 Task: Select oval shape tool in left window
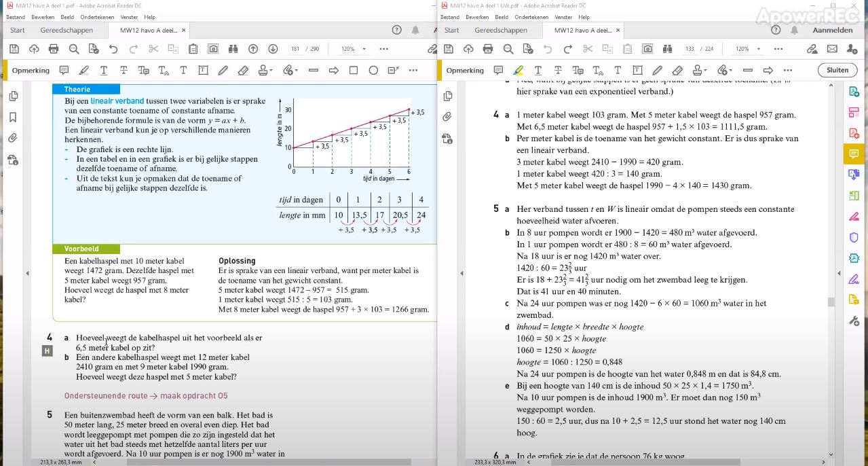click(x=373, y=70)
